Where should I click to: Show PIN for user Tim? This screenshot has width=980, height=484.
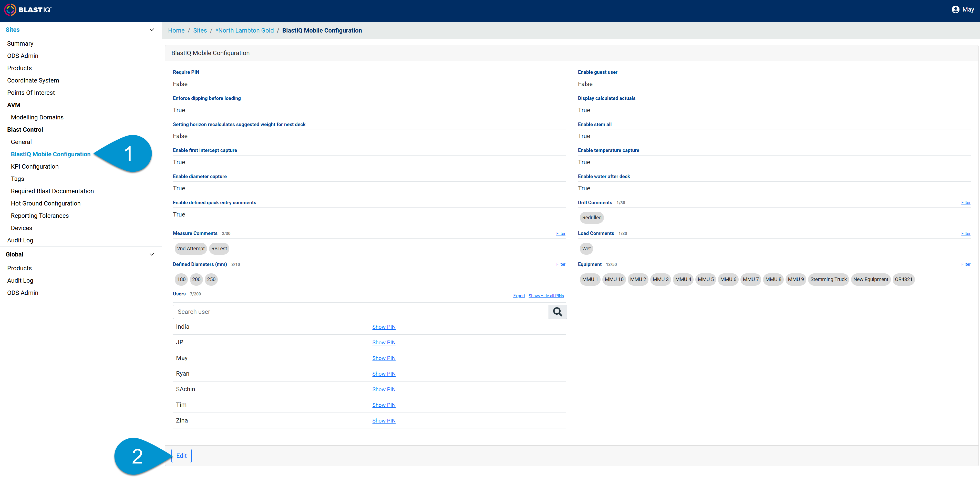click(x=384, y=405)
